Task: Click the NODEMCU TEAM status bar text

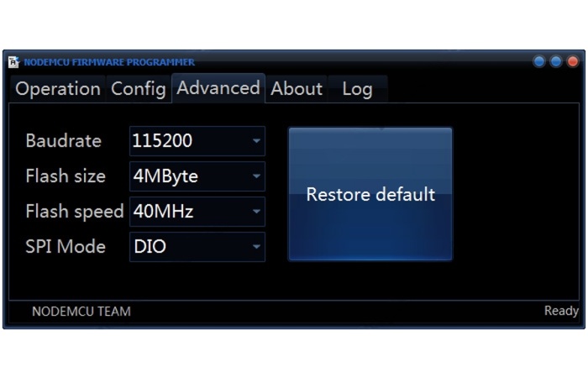Action: (x=81, y=312)
